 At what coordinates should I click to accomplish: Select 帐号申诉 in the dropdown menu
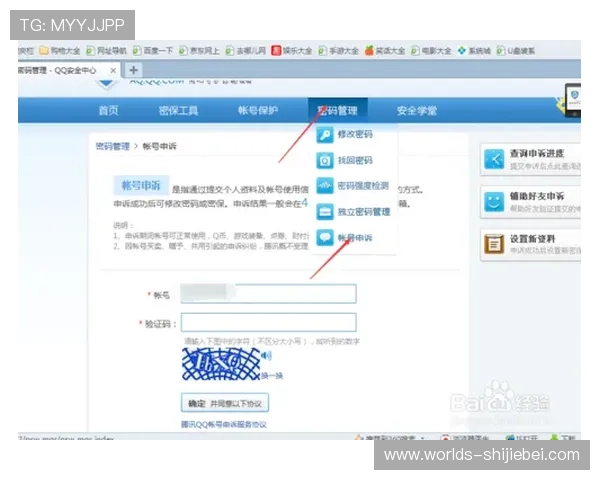(x=355, y=238)
